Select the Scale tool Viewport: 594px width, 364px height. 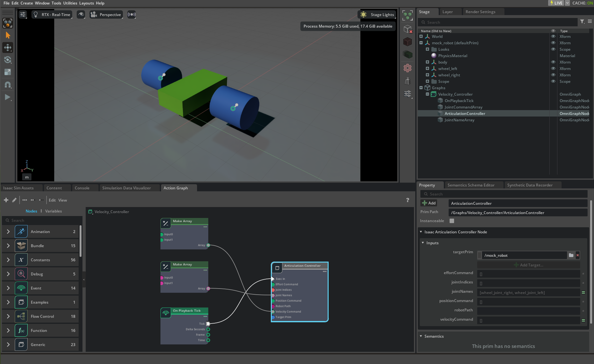click(8, 72)
